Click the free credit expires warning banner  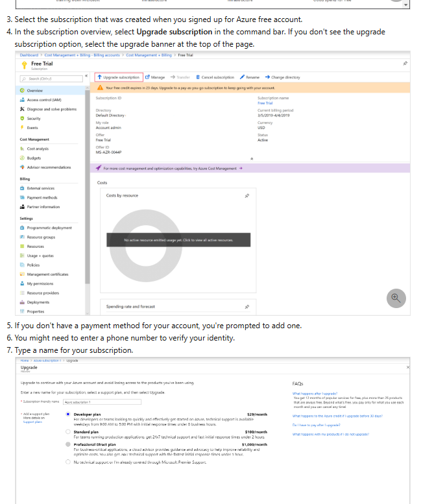(x=250, y=88)
